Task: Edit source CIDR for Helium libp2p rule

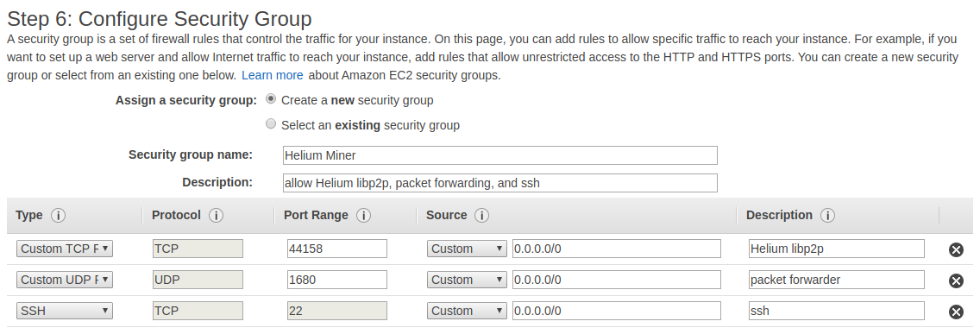Action: click(x=616, y=249)
